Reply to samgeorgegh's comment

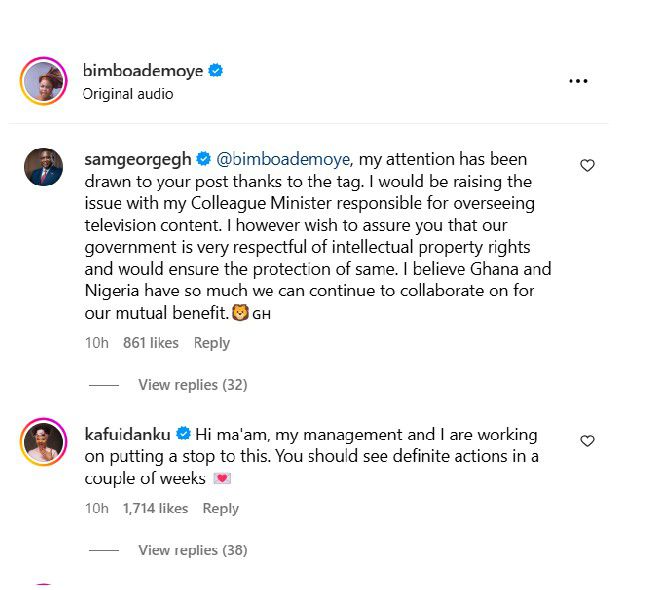click(211, 343)
